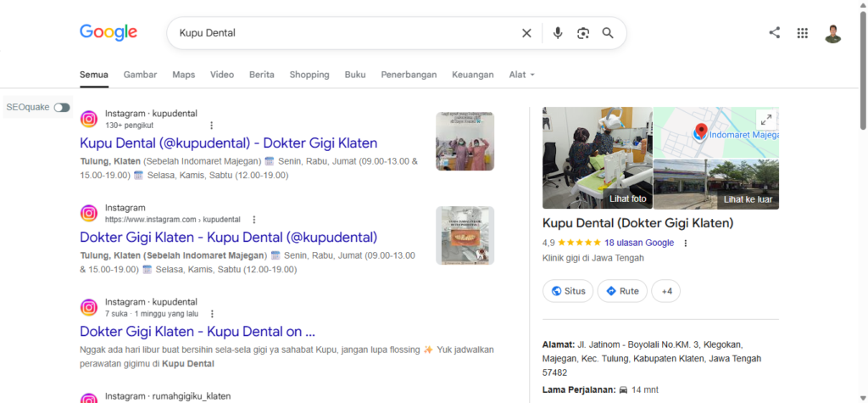
Task: Switch to the Buku tab
Action: [x=355, y=75]
